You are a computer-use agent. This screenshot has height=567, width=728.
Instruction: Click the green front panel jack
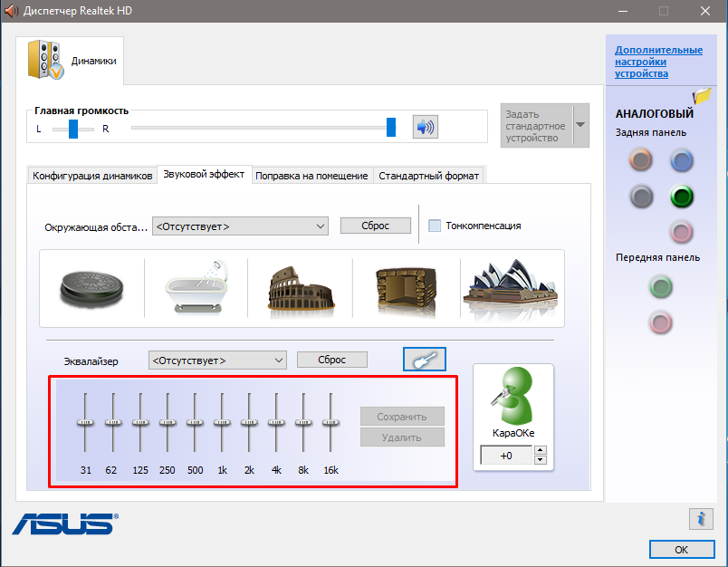661,287
